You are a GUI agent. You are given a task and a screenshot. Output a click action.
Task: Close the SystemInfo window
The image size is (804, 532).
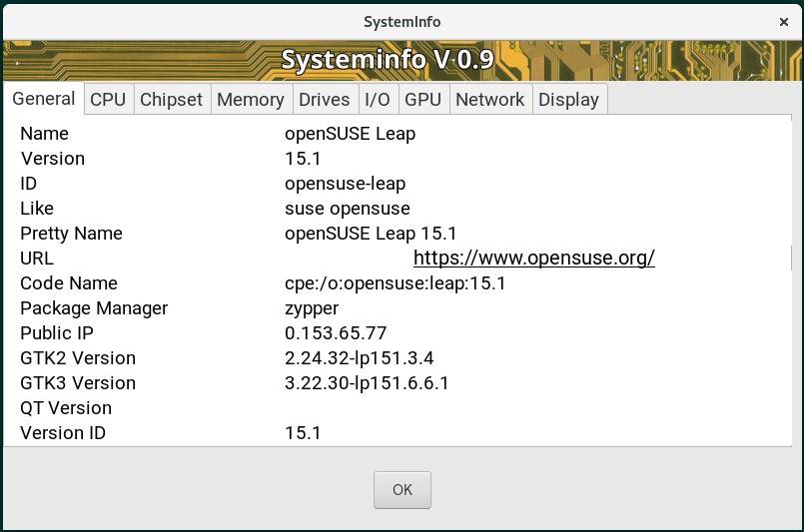pyautogui.click(x=784, y=21)
